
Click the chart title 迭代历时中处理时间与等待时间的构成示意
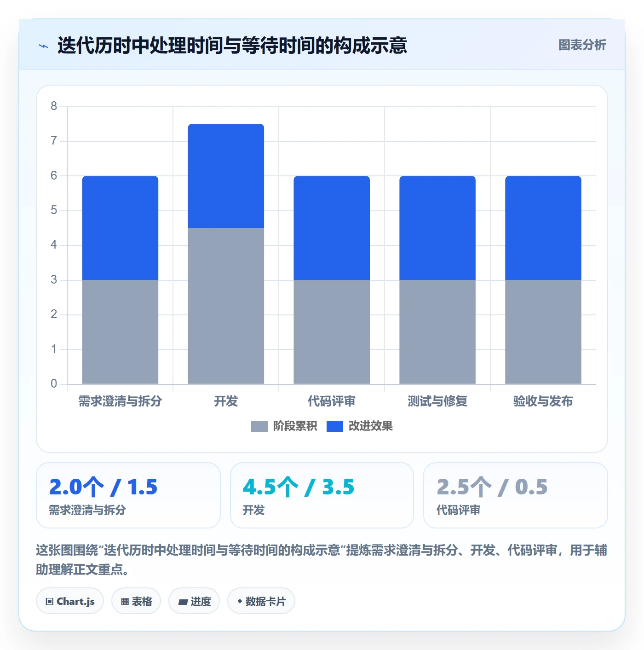(232, 46)
